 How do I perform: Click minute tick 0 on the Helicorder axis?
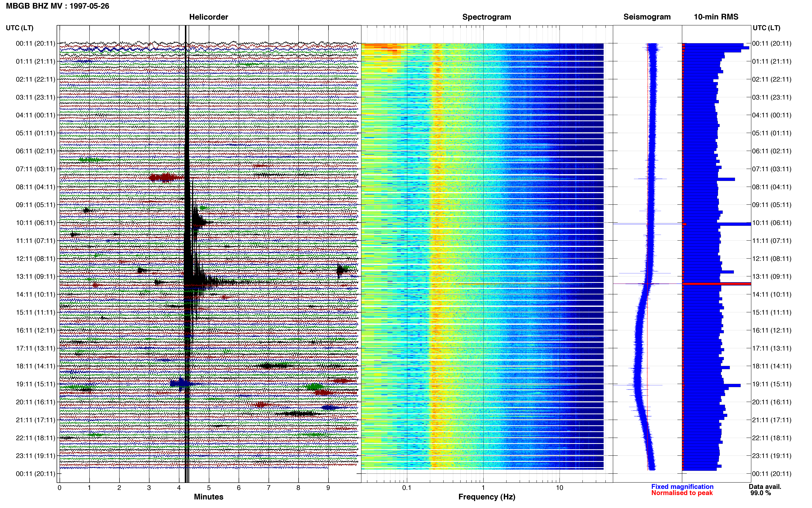click(x=59, y=487)
